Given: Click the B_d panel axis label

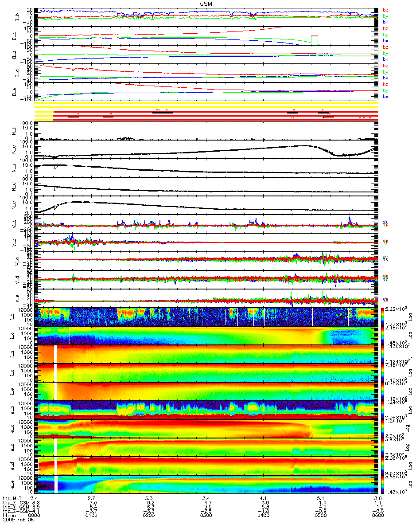Looking at the screenshot, I should [16, 74].
